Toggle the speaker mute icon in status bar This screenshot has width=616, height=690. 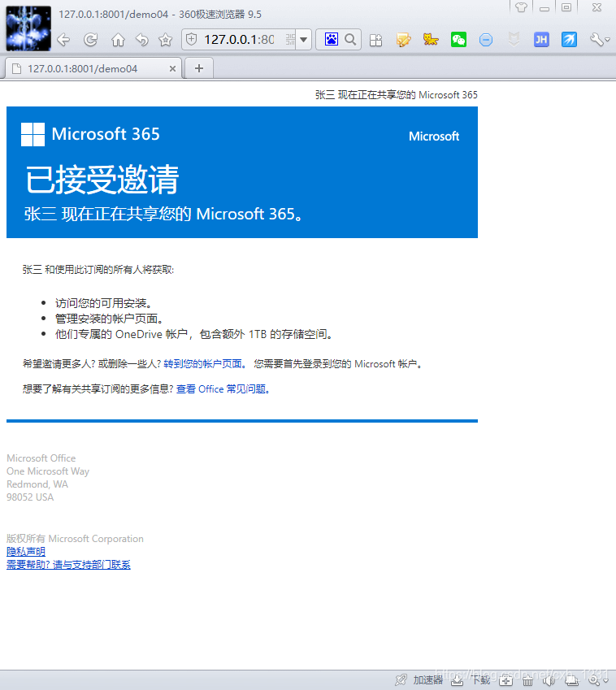point(549,680)
